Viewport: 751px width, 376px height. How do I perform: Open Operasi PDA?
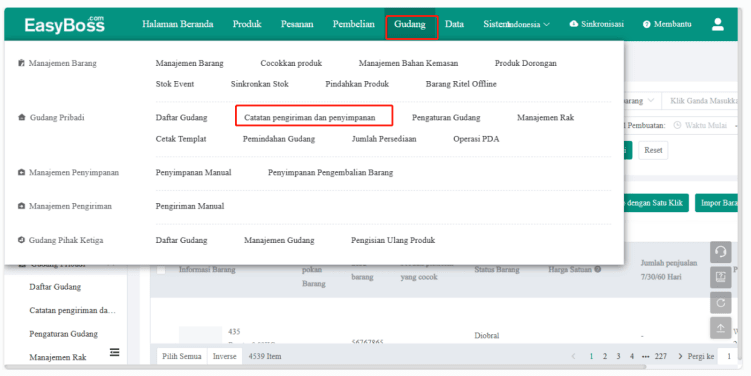click(x=476, y=139)
